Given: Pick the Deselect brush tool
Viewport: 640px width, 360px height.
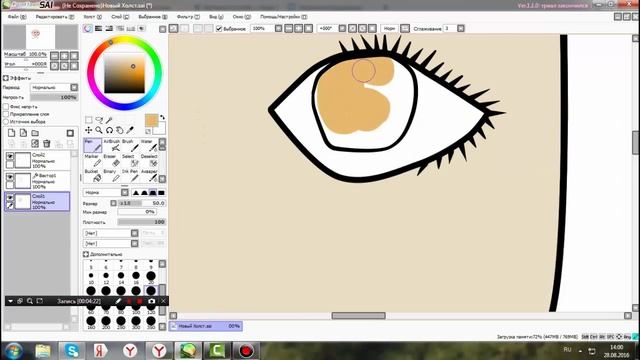Looking at the screenshot, I should click(149, 161).
